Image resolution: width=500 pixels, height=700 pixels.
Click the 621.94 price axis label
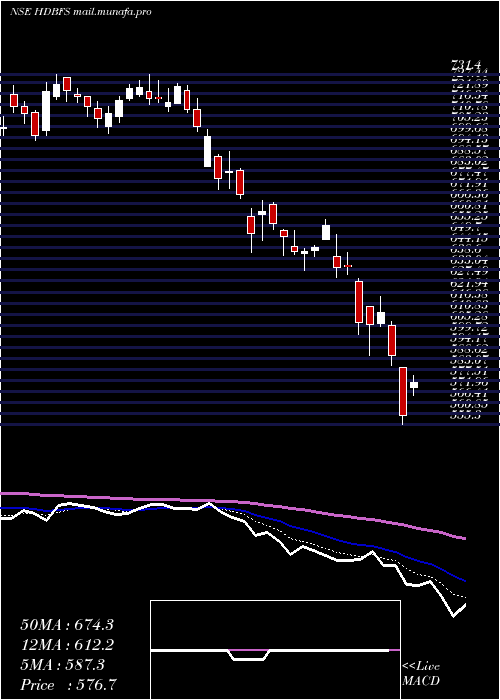(469, 283)
